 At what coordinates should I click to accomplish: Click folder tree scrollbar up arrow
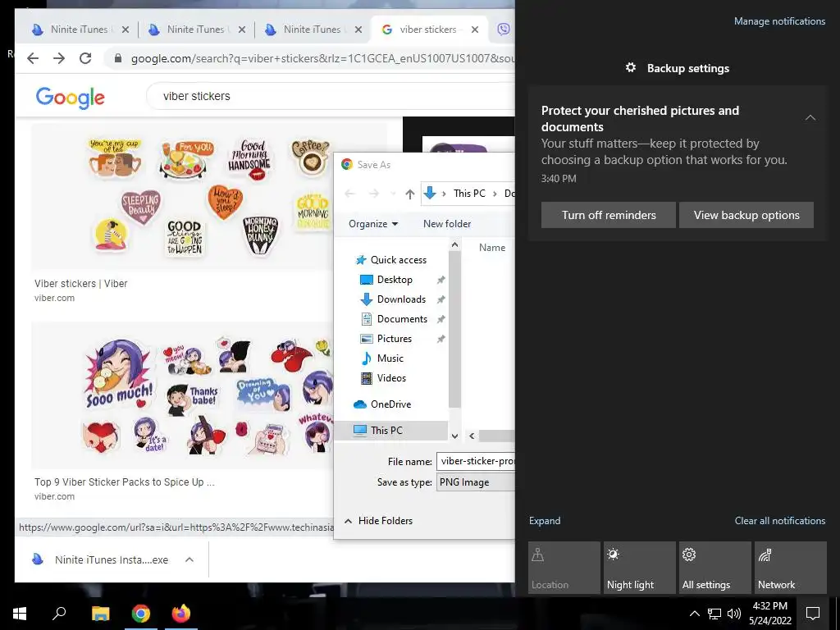tap(454, 244)
